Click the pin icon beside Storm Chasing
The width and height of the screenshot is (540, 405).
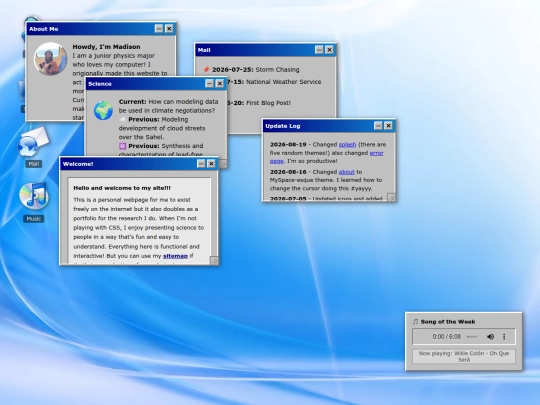(206, 70)
